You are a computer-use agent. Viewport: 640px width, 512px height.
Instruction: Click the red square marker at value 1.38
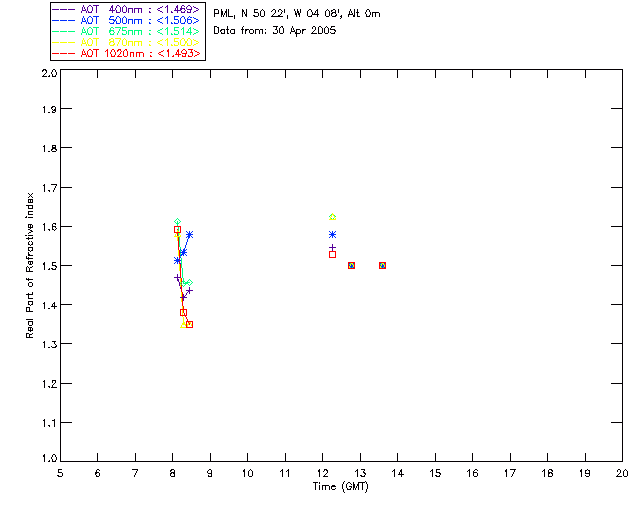(x=183, y=312)
